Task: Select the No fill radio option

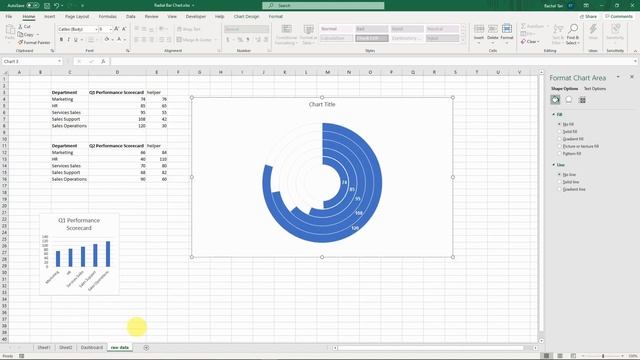Action: tap(560, 124)
